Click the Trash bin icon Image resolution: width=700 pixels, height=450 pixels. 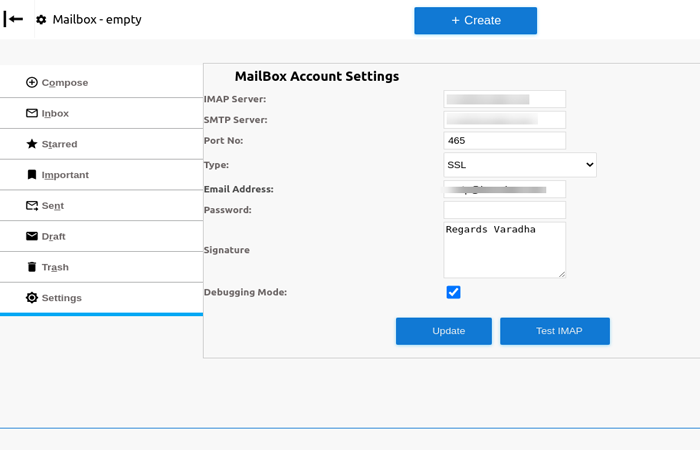point(32,267)
